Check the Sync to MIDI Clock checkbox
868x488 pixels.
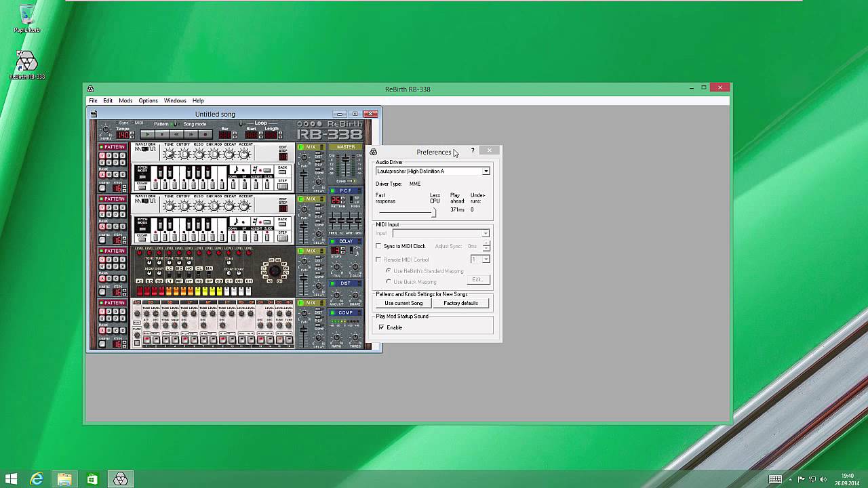[x=379, y=246]
